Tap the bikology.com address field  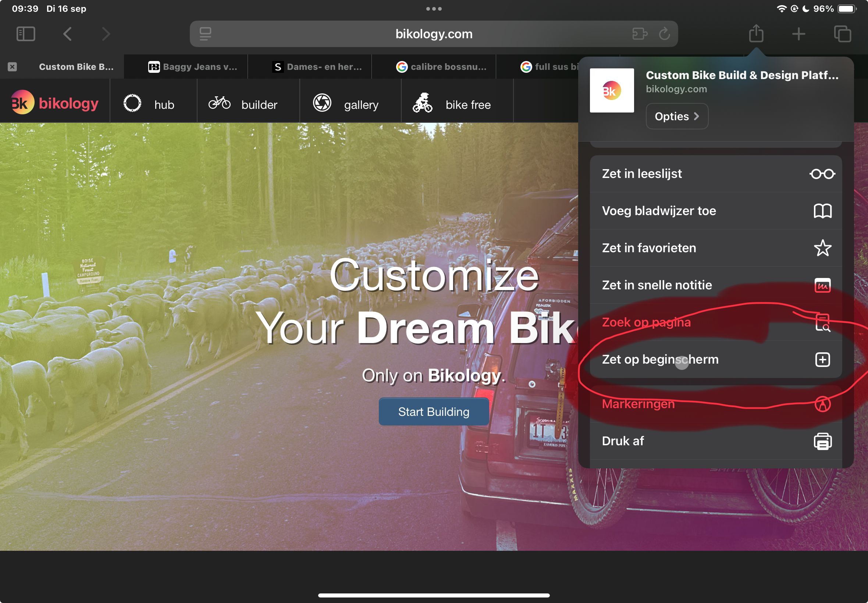click(x=433, y=34)
